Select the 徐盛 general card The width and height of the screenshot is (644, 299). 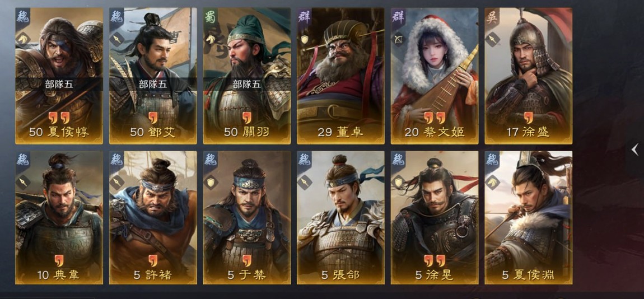point(528,76)
